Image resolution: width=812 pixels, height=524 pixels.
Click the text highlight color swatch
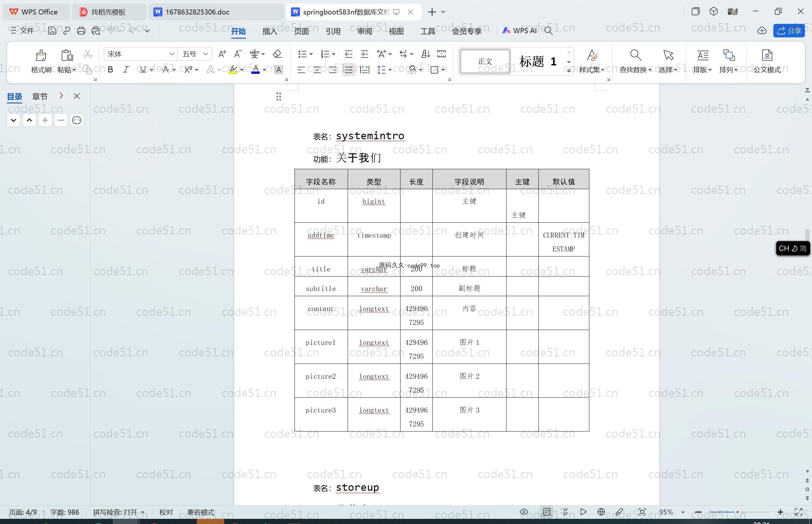click(x=233, y=70)
